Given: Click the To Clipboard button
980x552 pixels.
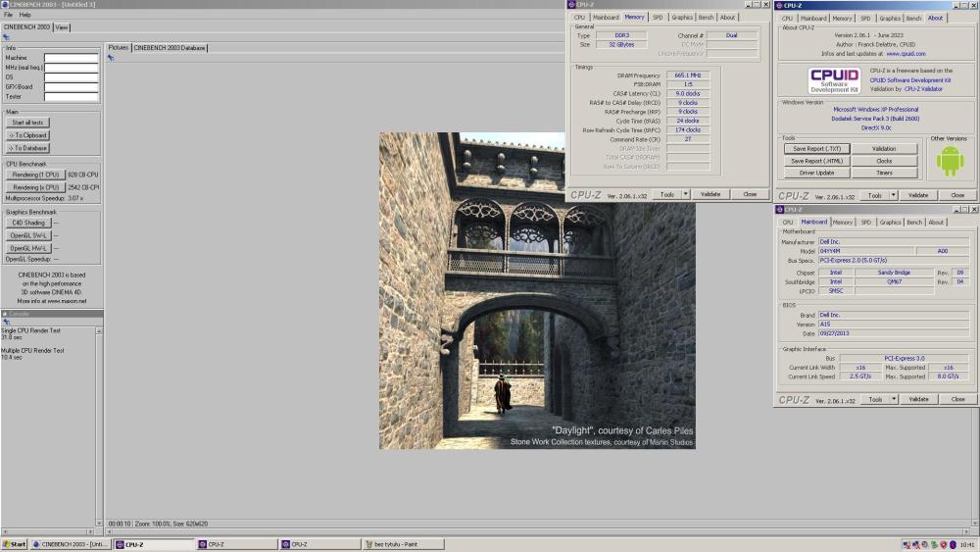Looking at the screenshot, I should (x=28, y=135).
